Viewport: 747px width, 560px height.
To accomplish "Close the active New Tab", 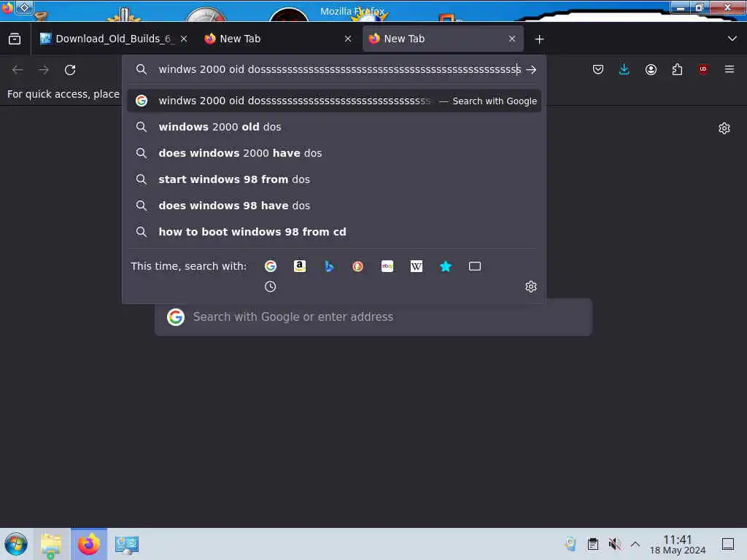I will pos(512,39).
